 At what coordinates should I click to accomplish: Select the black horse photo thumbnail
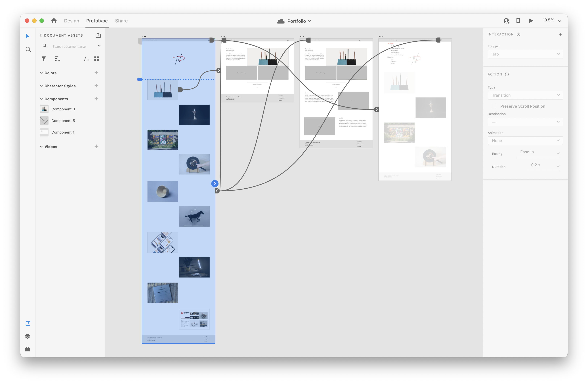click(194, 216)
